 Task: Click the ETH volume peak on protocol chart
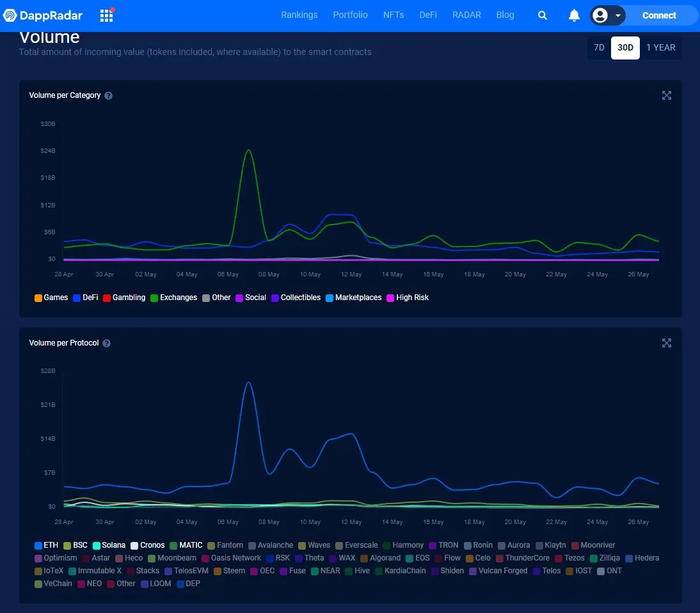point(248,383)
